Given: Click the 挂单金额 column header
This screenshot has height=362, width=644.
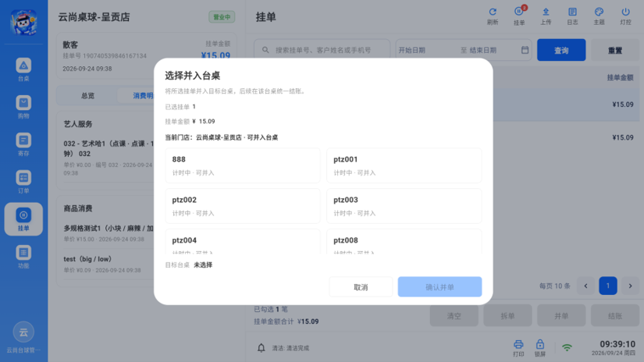Looking at the screenshot, I should (x=620, y=77).
